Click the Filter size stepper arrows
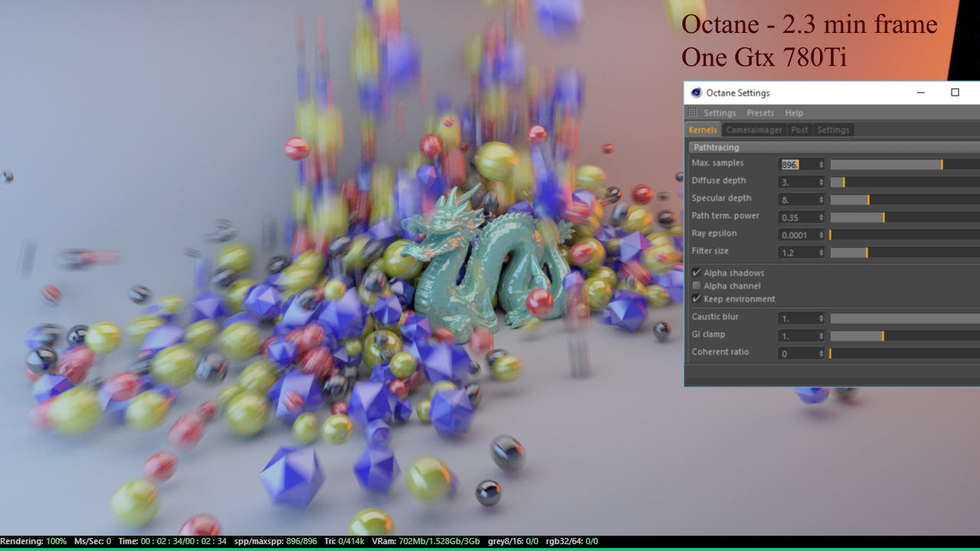The height and width of the screenshot is (551, 980). pyautogui.click(x=822, y=253)
